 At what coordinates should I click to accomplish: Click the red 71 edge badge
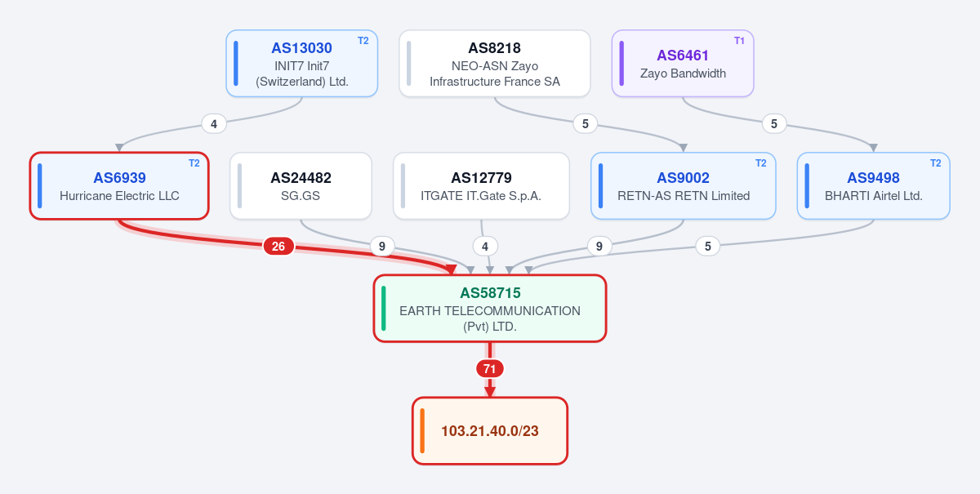click(x=490, y=369)
